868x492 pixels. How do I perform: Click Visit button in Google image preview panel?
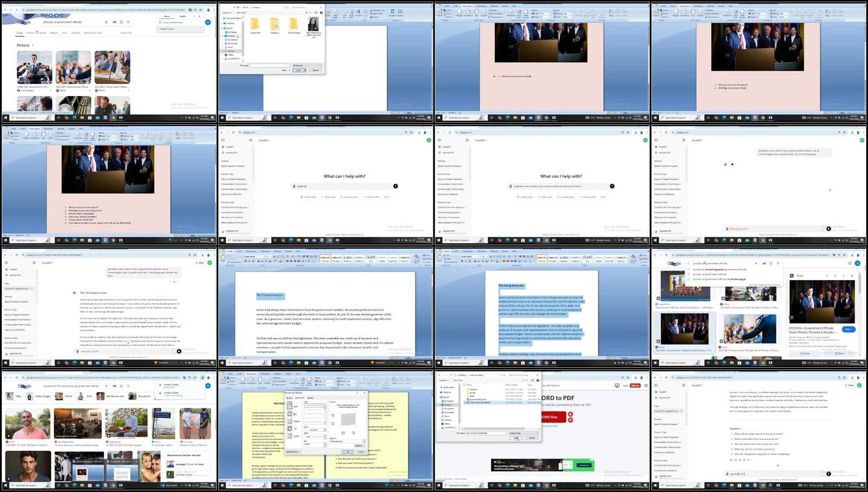coord(848,329)
